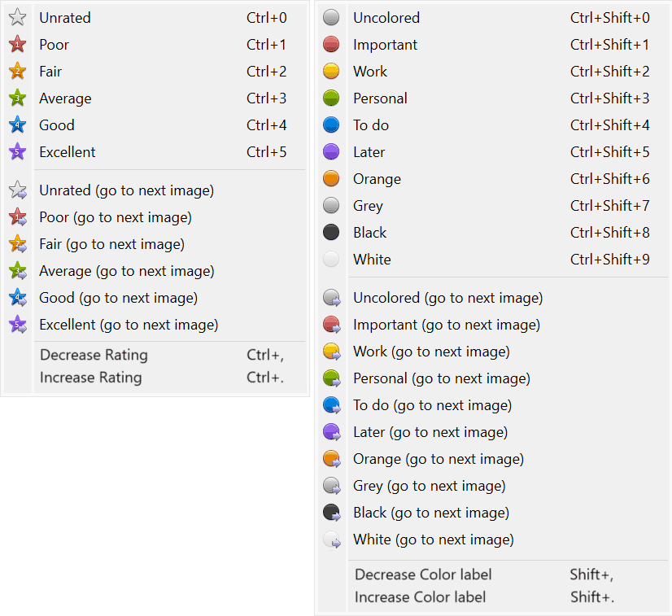Click the empty Unrated star icon
Viewport: 672px width, 616px height.
17,18
